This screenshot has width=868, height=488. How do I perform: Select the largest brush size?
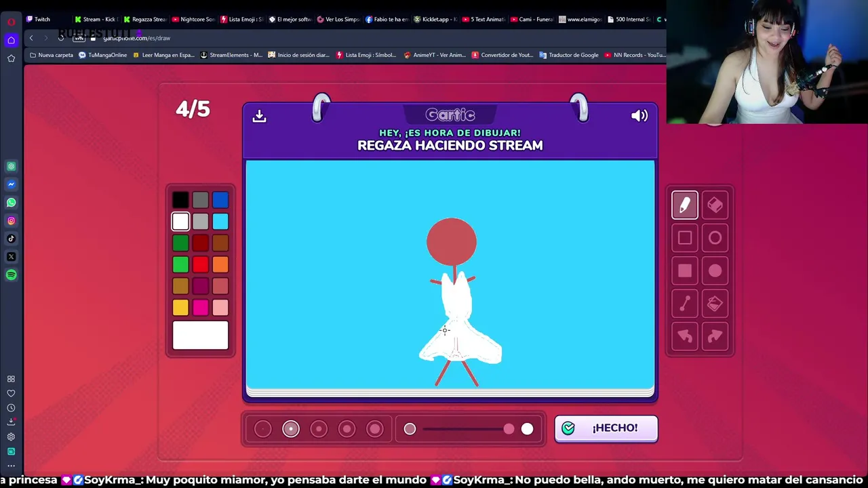[x=375, y=428]
